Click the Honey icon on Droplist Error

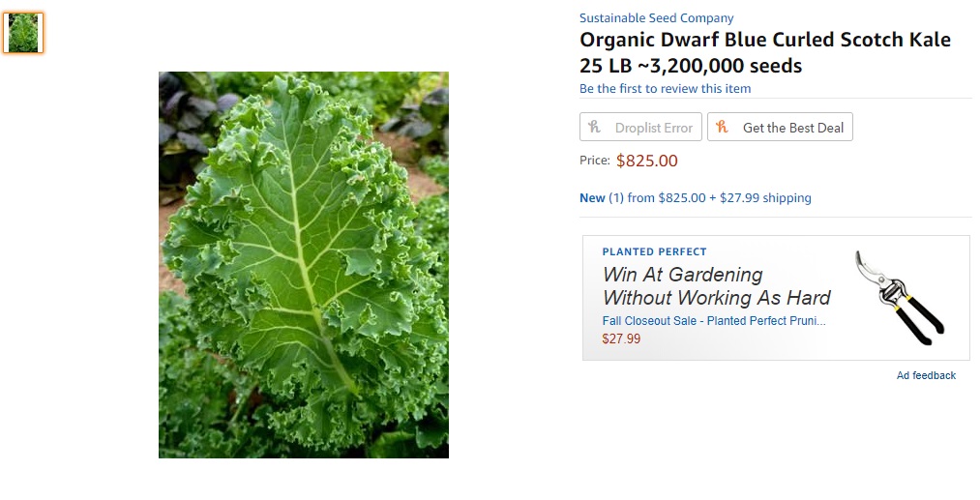(x=594, y=127)
